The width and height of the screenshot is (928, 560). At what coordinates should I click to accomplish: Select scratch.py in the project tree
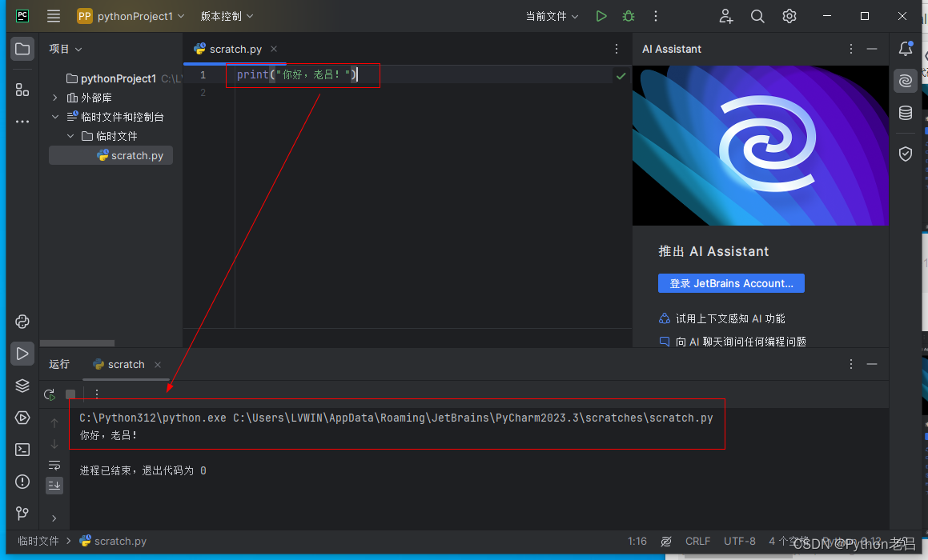click(x=110, y=155)
